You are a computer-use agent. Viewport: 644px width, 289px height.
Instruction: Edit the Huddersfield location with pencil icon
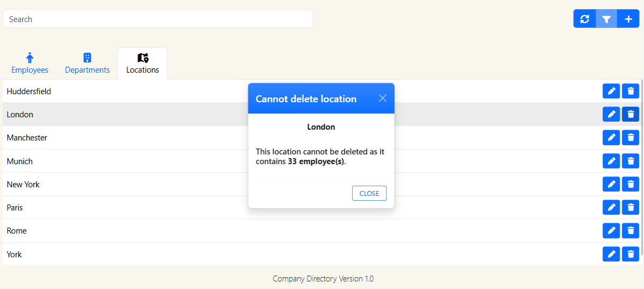click(x=611, y=91)
